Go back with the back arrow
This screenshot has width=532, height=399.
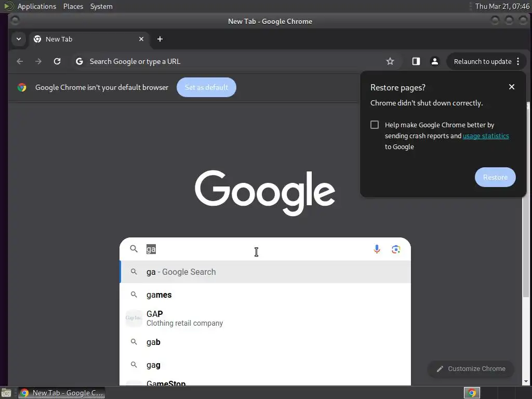coord(20,61)
